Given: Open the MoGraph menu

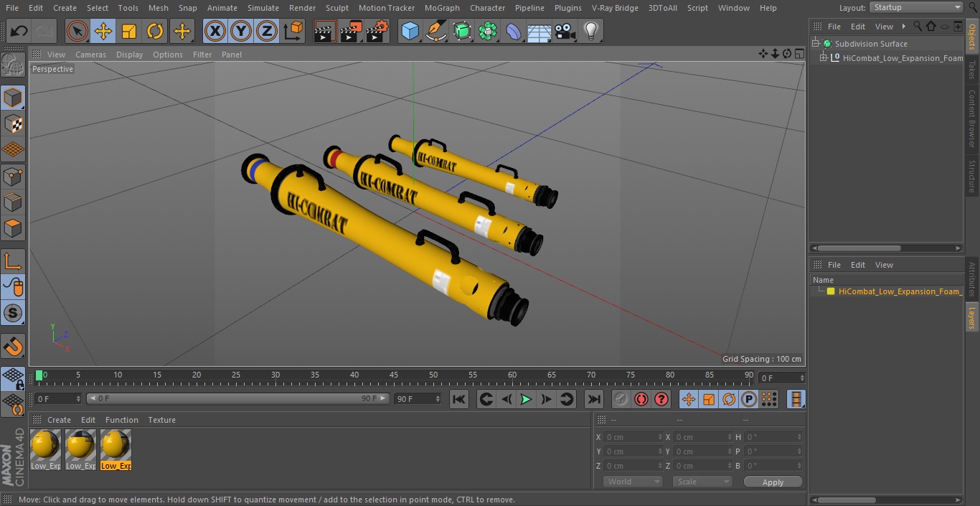Looking at the screenshot, I should coord(442,8).
